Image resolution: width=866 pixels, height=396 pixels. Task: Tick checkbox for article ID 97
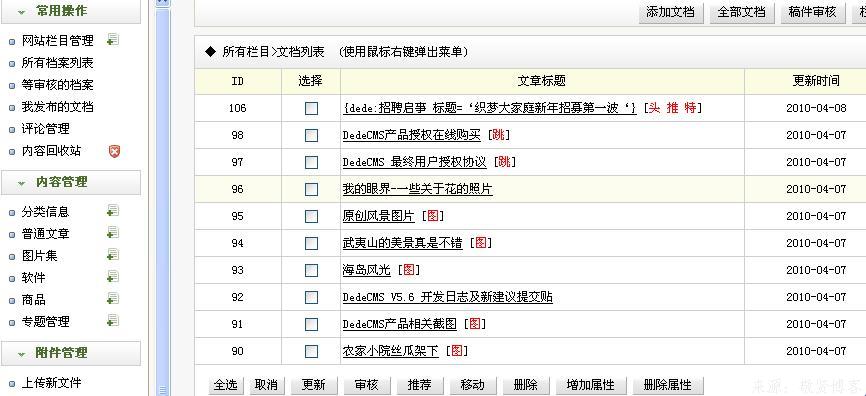pos(311,162)
